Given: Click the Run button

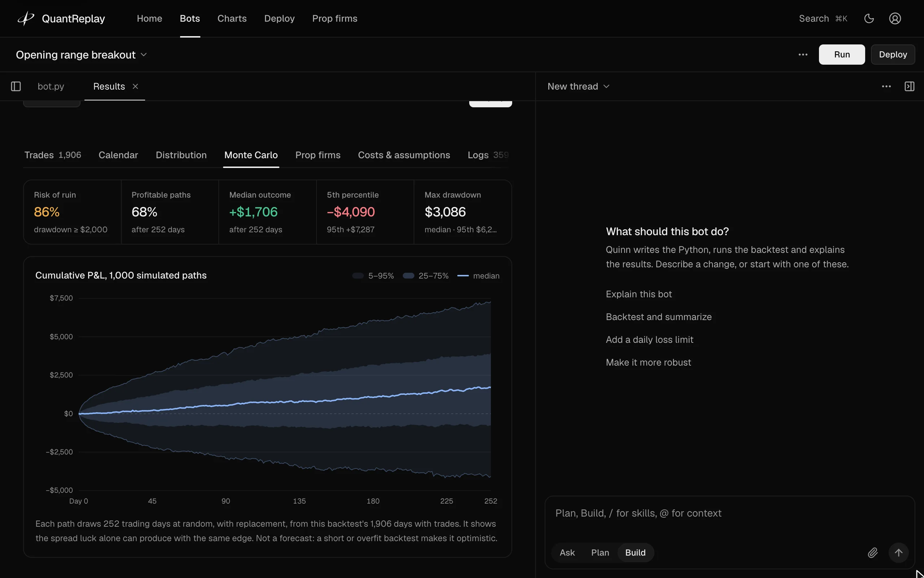Looking at the screenshot, I should (842, 54).
